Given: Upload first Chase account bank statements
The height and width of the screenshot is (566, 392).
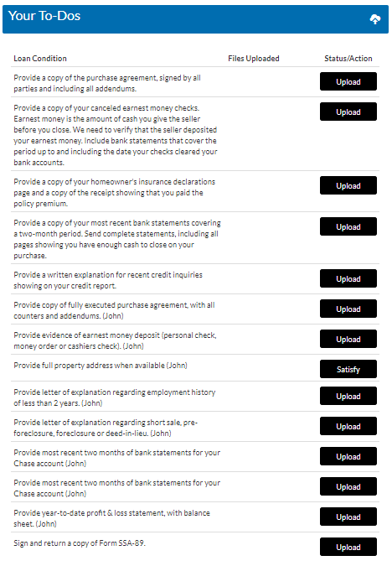Looking at the screenshot, I should coord(348,457).
